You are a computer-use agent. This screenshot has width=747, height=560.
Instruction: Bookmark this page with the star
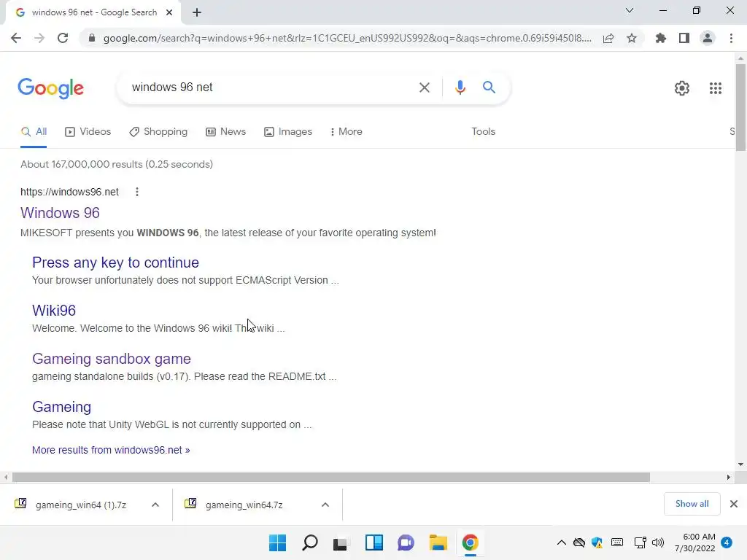(x=632, y=38)
